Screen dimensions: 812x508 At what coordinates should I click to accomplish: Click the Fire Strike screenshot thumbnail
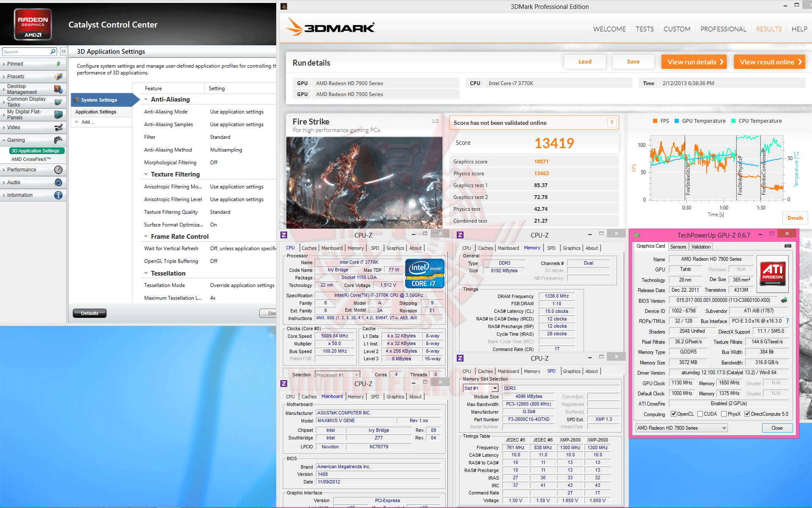click(364, 182)
